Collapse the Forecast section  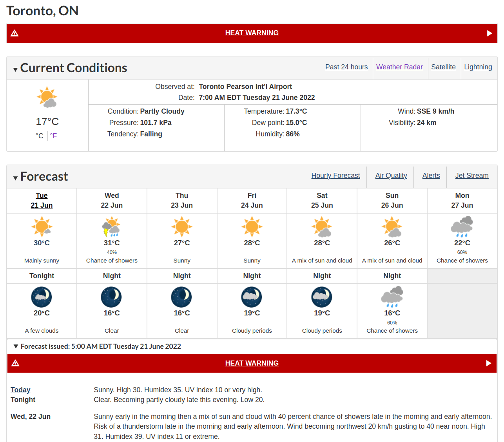(15, 178)
